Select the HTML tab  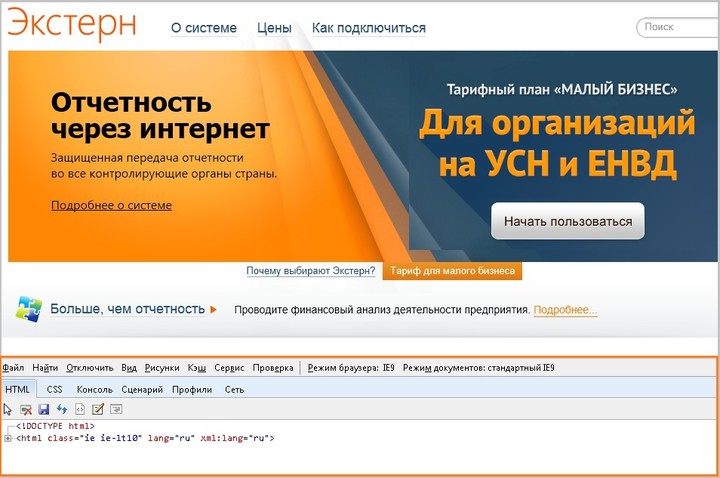click(x=17, y=389)
